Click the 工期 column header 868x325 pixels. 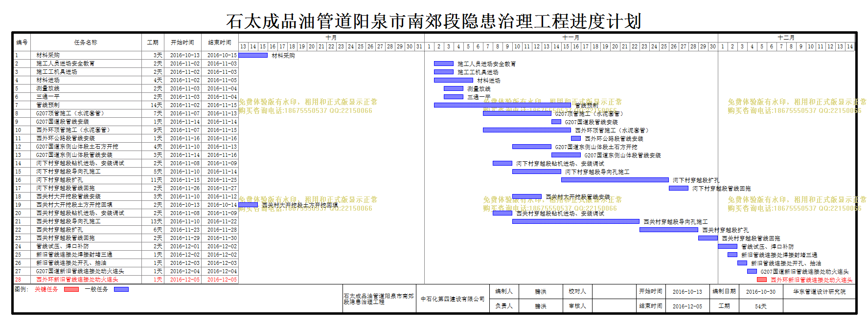pyautogui.click(x=153, y=43)
